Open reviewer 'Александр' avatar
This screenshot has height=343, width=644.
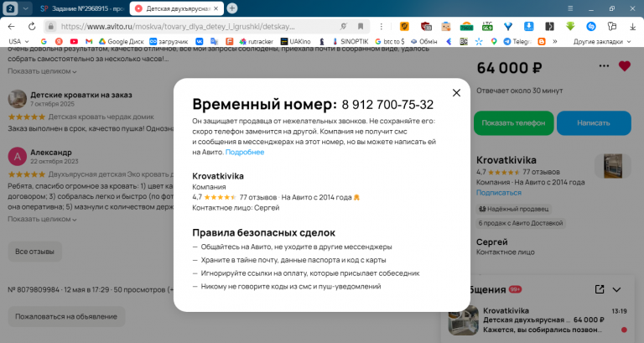click(x=18, y=156)
